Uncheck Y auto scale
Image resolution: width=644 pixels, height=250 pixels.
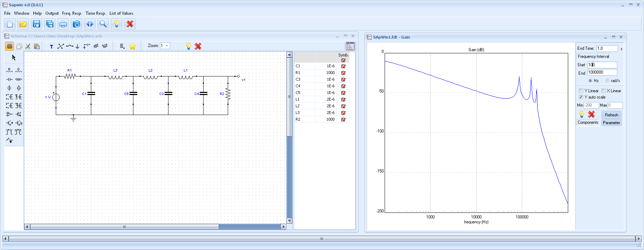[581, 97]
